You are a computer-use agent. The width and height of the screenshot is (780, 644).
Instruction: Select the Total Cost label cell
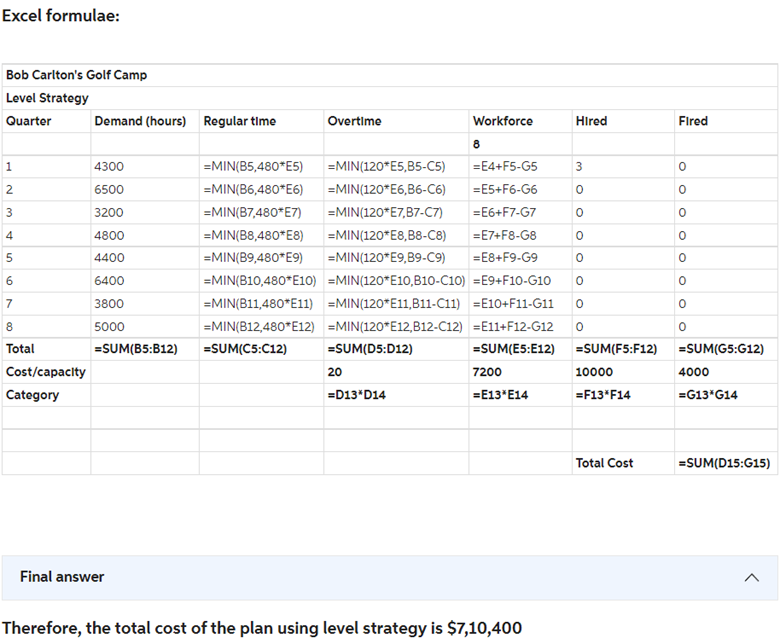(x=605, y=463)
